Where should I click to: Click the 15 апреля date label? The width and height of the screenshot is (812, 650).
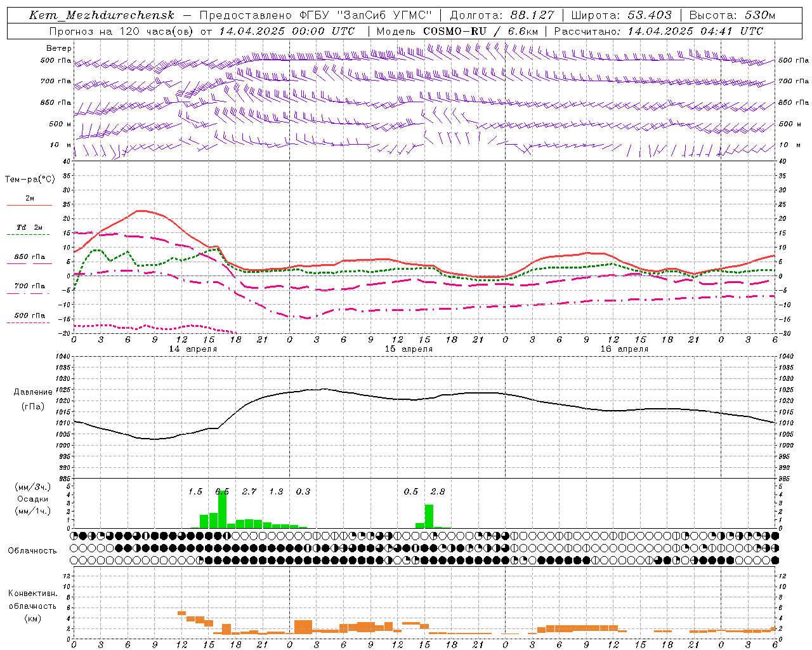pyautogui.click(x=409, y=349)
